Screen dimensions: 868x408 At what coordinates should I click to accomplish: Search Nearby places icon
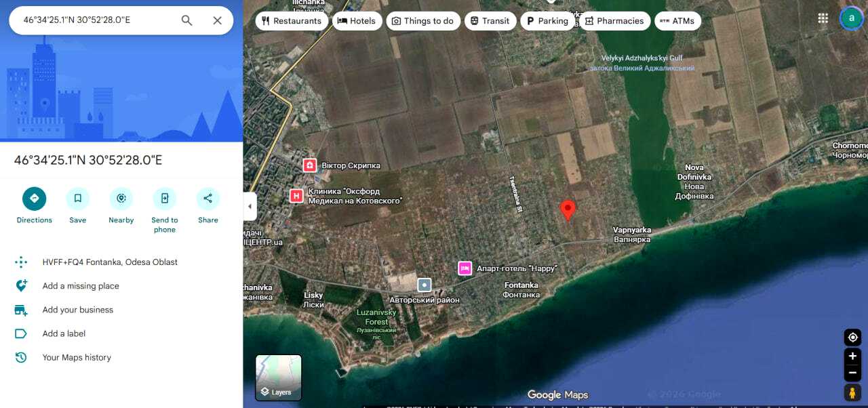[121, 199]
